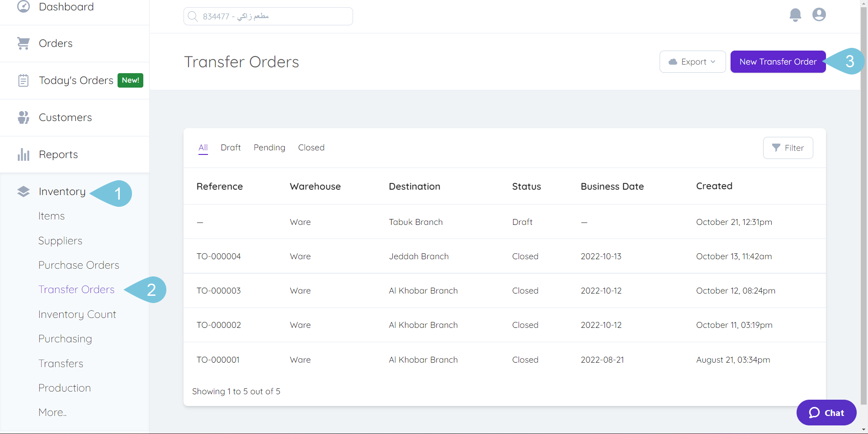Open Customers via the people icon

point(24,117)
